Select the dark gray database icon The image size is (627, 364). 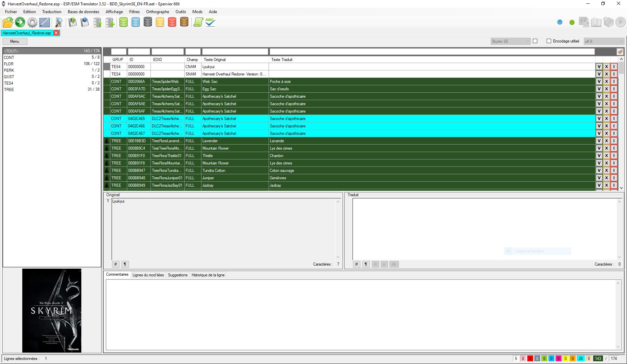[148, 23]
